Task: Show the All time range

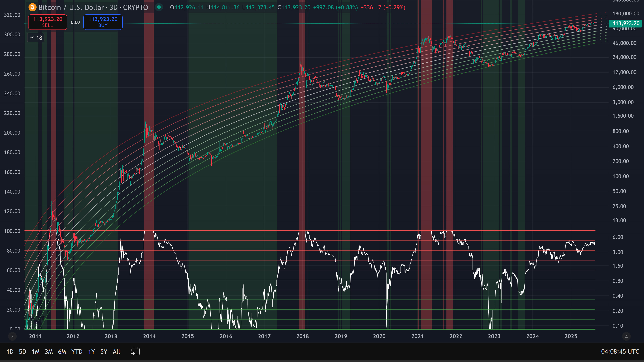Action: (x=116, y=351)
